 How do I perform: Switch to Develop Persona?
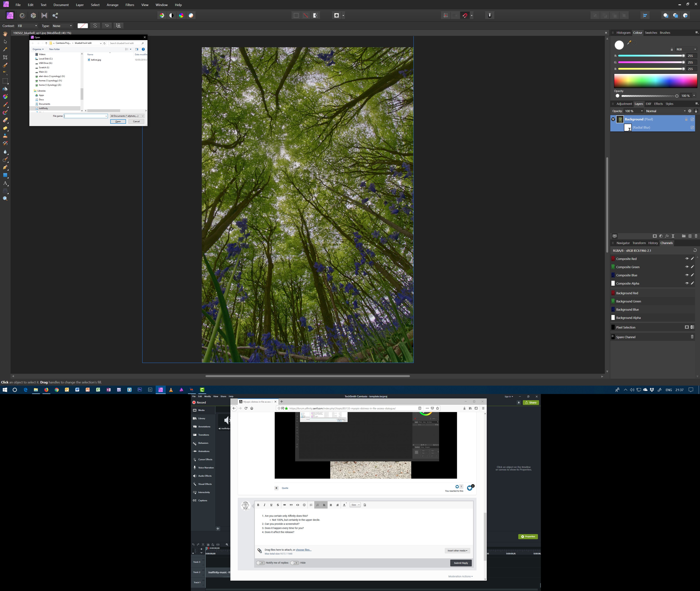(33, 15)
